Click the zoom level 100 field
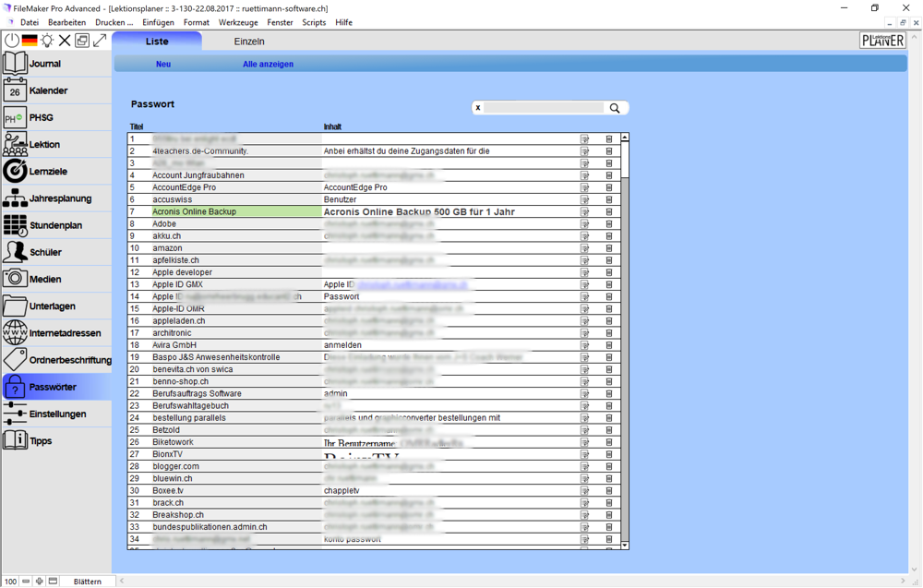 [10, 581]
